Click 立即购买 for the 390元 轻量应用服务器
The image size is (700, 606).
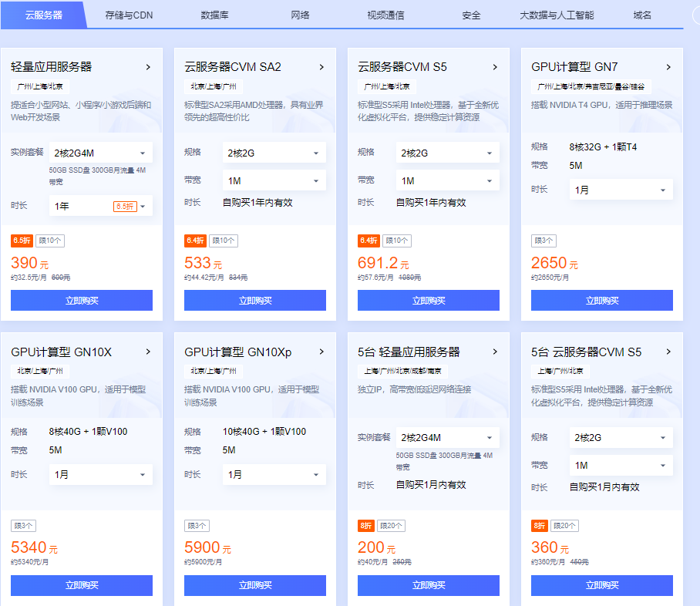point(82,301)
